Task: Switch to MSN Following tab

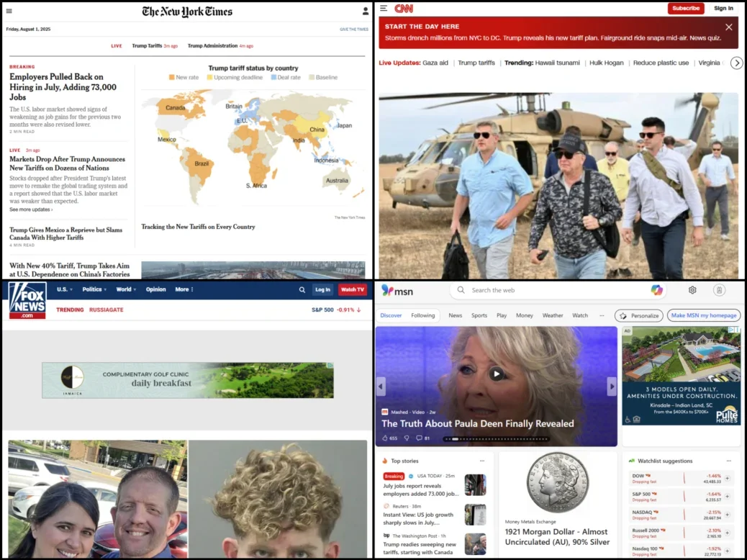Action: click(423, 315)
